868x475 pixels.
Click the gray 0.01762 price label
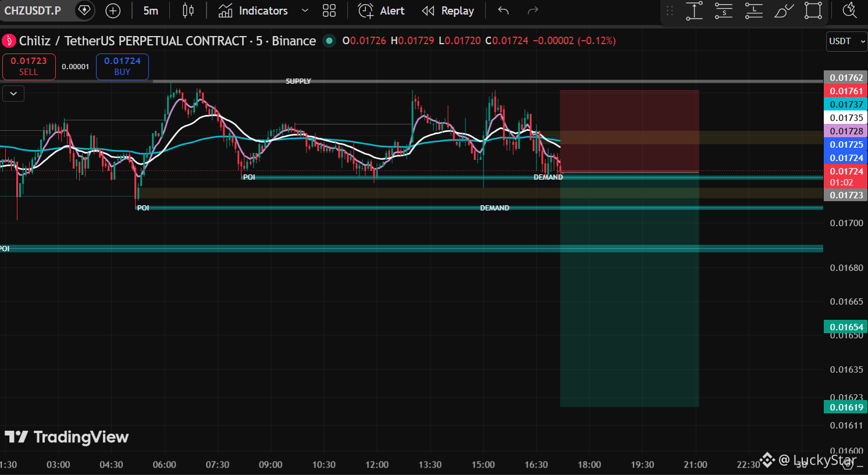coord(846,77)
